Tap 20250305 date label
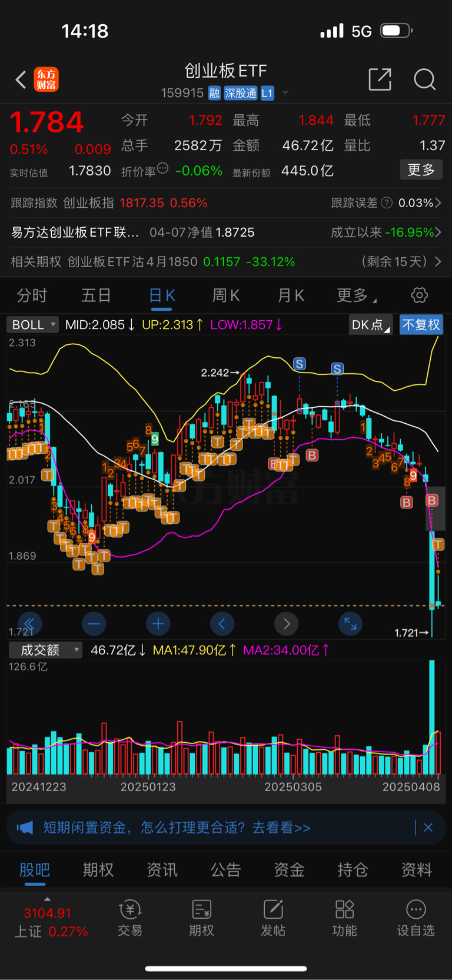The height and width of the screenshot is (980, 452). [x=293, y=787]
